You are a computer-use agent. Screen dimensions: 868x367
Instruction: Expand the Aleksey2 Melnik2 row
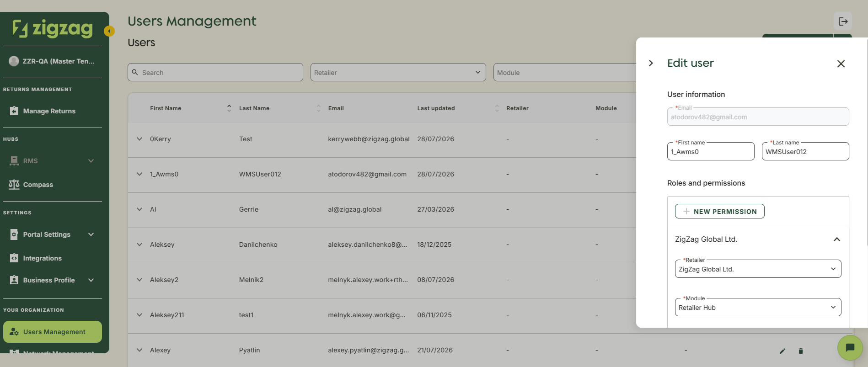(x=139, y=280)
